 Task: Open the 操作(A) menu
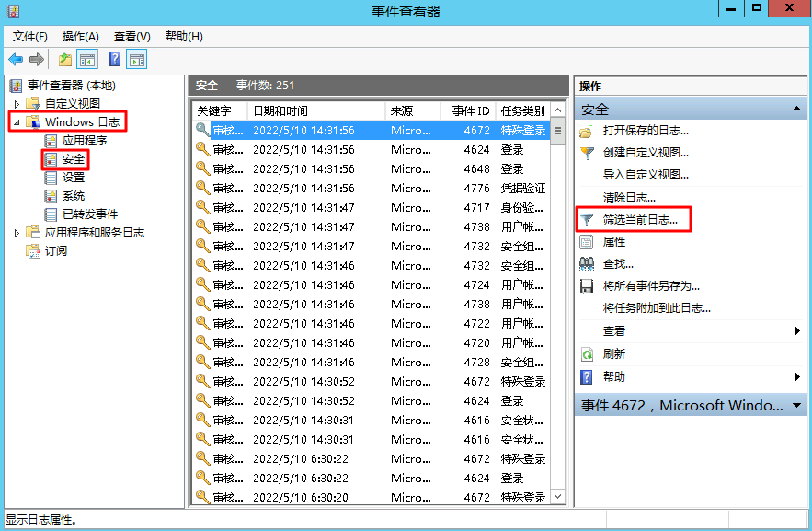point(80,36)
